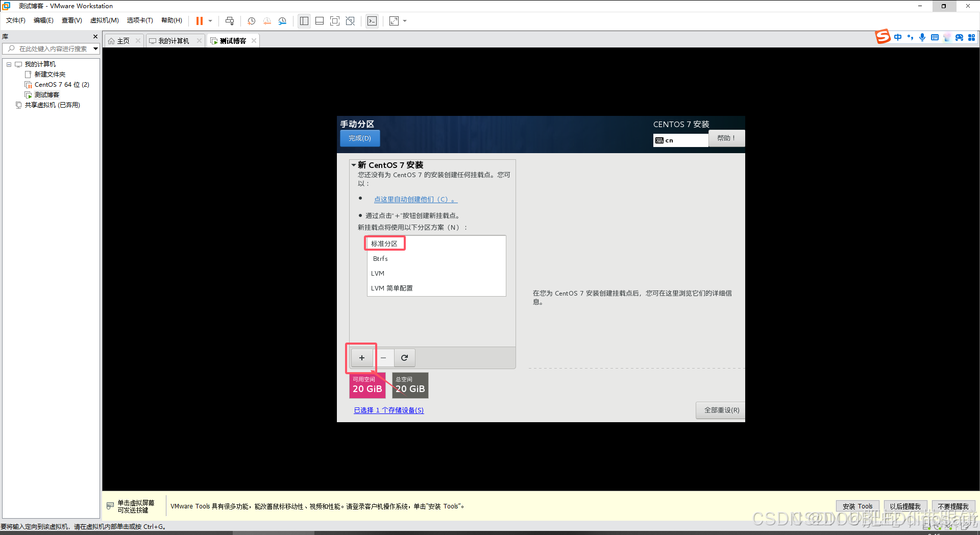Click the cn keyboard layout field

[680, 140]
